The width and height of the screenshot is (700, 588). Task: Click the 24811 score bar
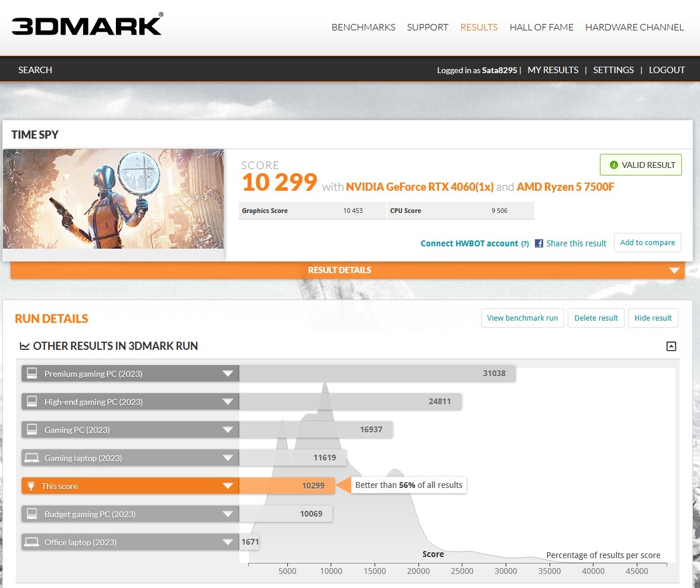click(x=351, y=401)
